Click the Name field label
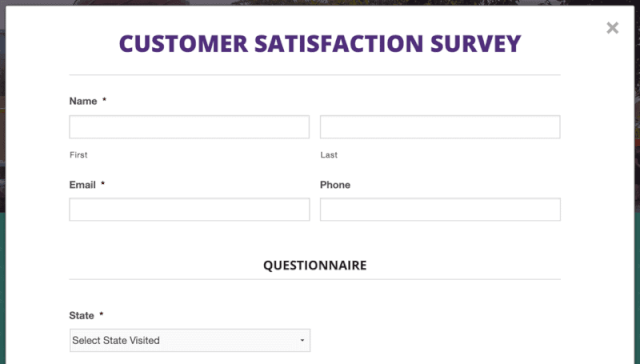The width and height of the screenshot is (640, 364). pos(83,101)
